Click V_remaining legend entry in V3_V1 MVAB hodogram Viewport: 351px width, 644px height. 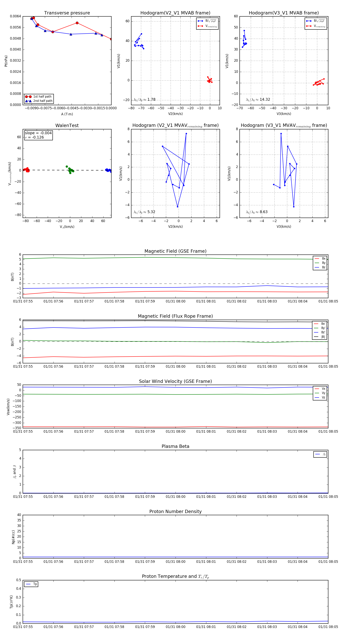[x=316, y=26]
